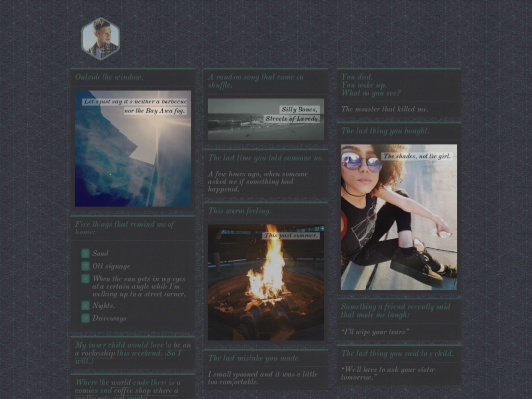Click the hexagonal profile avatar photo
The width and height of the screenshot is (532, 399).
pos(100,38)
